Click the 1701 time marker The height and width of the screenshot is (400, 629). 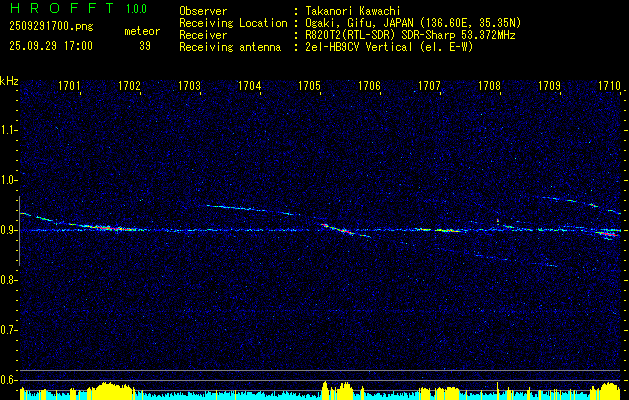pos(69,86)
